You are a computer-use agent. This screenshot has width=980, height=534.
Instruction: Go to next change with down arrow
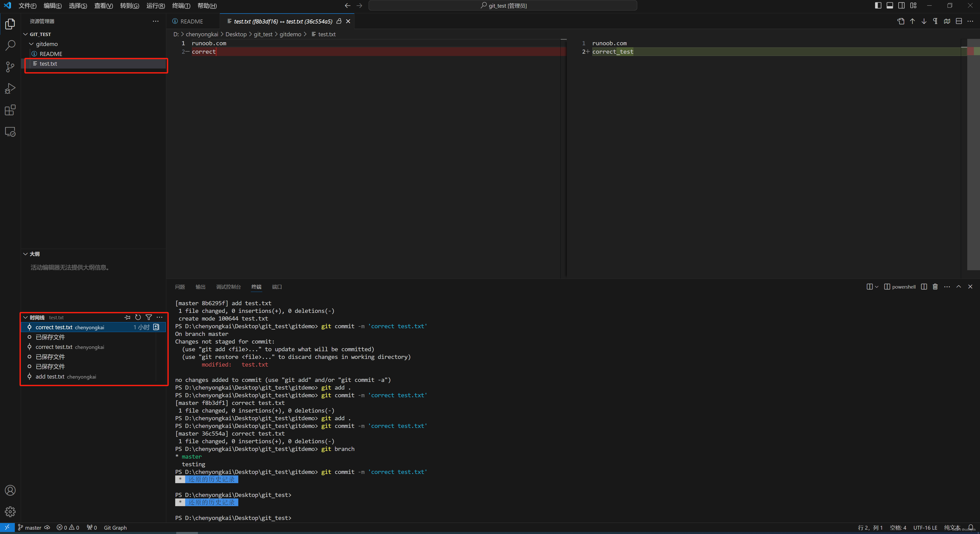(x=924, y=21)
